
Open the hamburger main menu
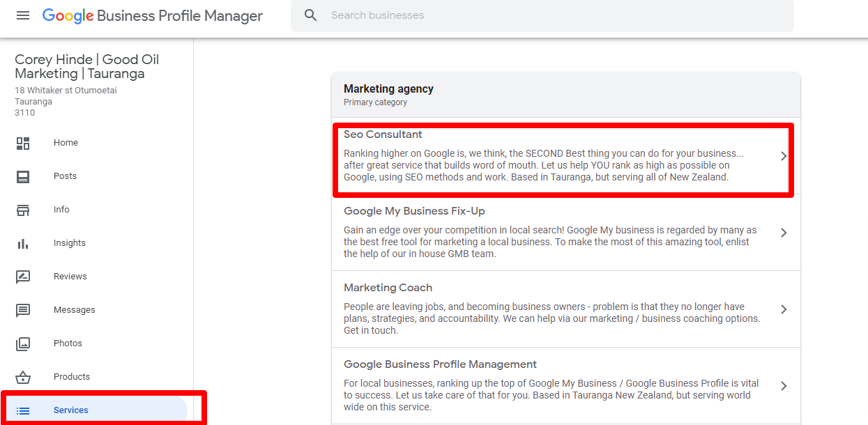[23, 15]
